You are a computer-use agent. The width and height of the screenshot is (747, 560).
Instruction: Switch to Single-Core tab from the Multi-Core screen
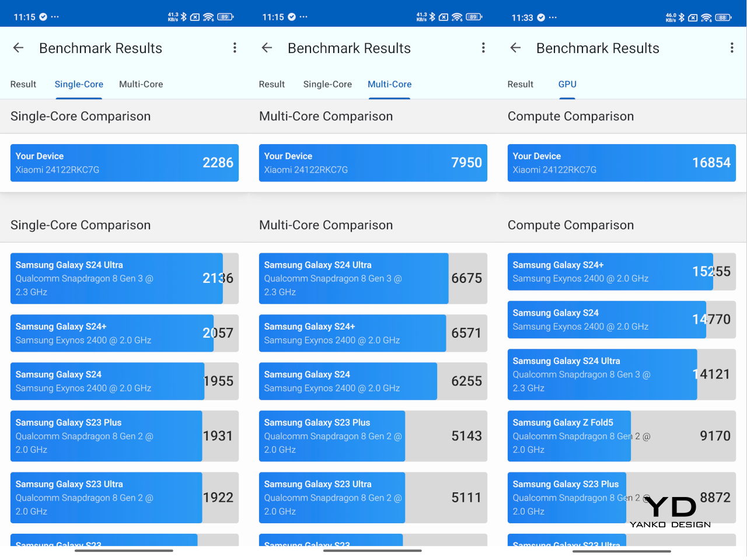[327, 84]
